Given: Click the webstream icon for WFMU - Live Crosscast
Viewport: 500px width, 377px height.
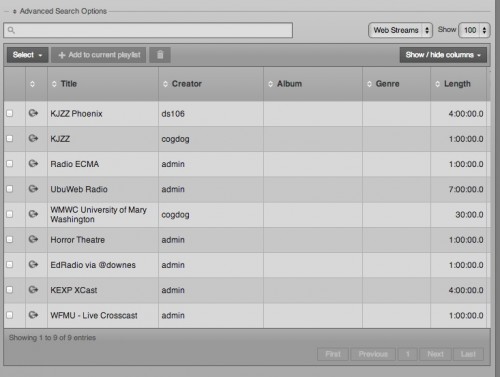Looking at the screenshot, I should pos(33,315).
